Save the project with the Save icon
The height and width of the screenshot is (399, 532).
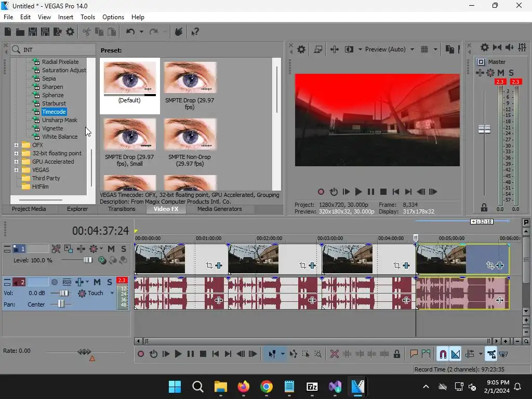pyautogui.click(x=33, y=32)
